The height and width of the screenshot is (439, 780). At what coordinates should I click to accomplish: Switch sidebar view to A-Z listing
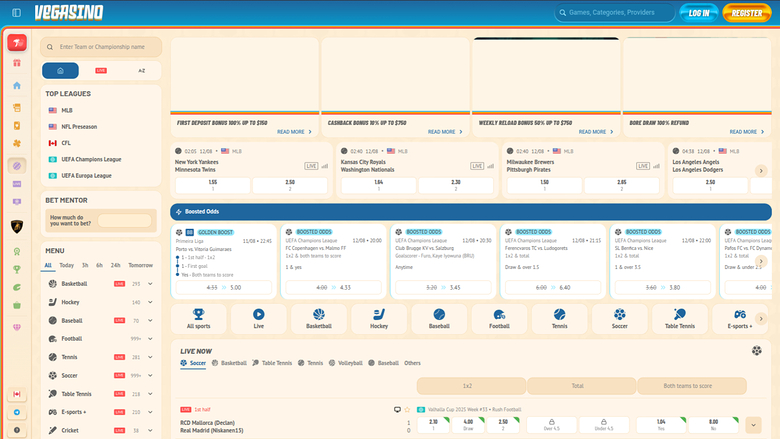(141, 71)
